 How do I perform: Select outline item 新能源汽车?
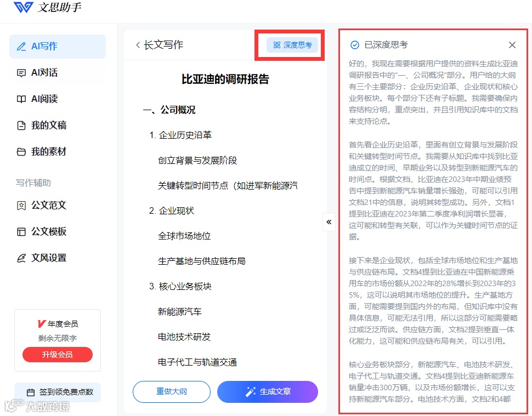pyautogui.click(x=180, y=311)
